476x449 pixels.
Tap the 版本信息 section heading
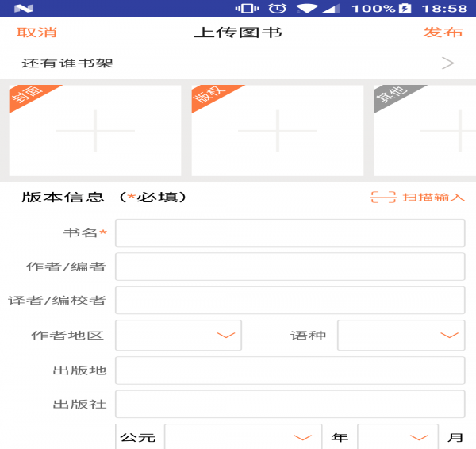(x=63, y=198)
